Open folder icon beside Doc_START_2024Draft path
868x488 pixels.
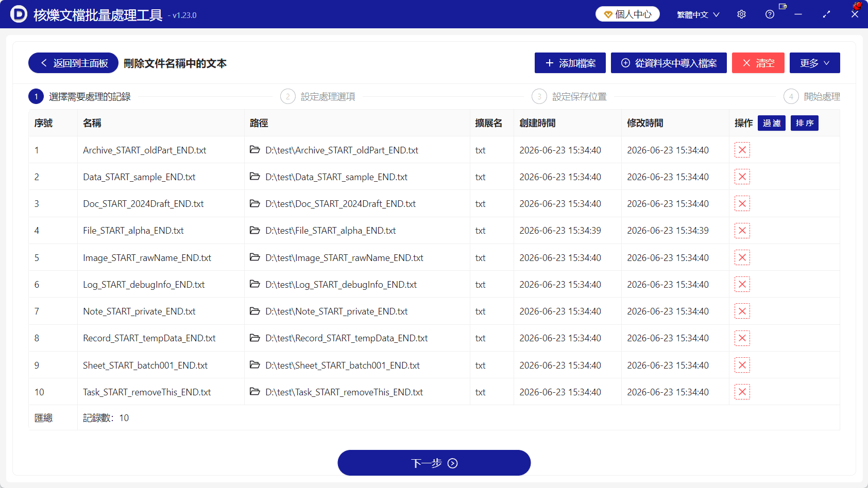(x=254, y=203)
